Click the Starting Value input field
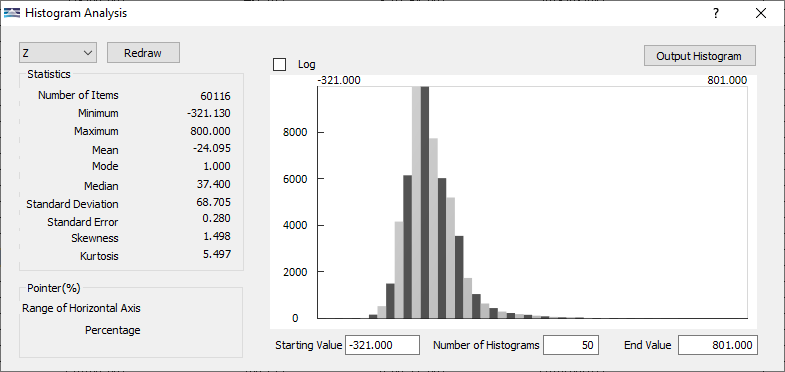The width and height of the screenshot is (785, 372). tap(382, 345)
